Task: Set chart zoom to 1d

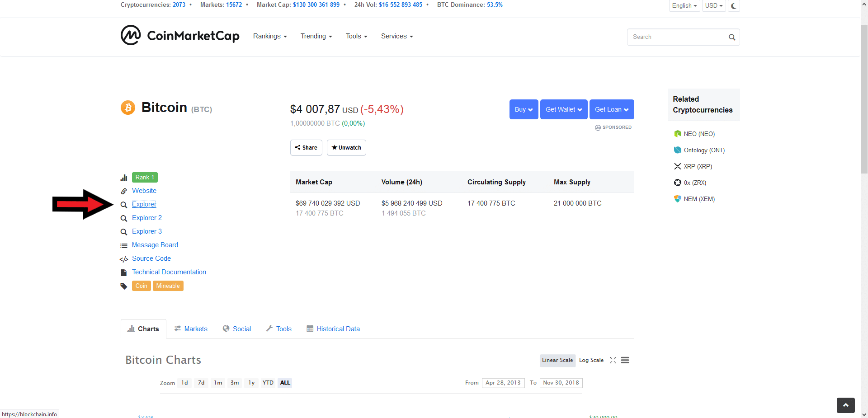Action: (x=184, y=383)
